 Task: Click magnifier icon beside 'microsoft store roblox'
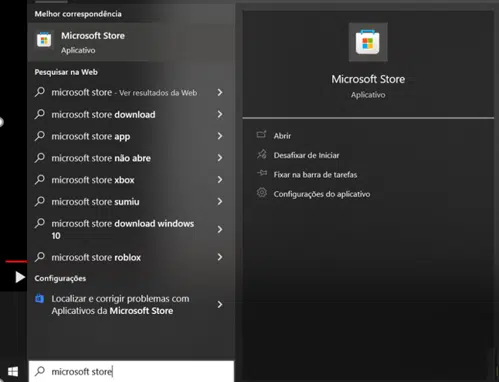click(x=40, y=257)
